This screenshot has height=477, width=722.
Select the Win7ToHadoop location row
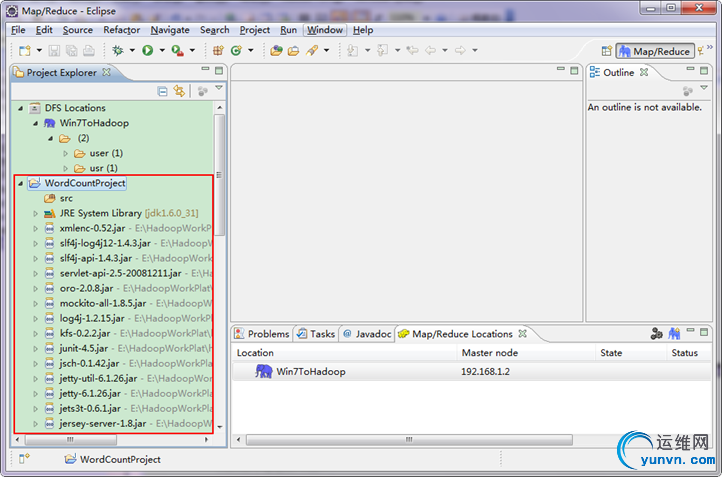tap(471, 372)
